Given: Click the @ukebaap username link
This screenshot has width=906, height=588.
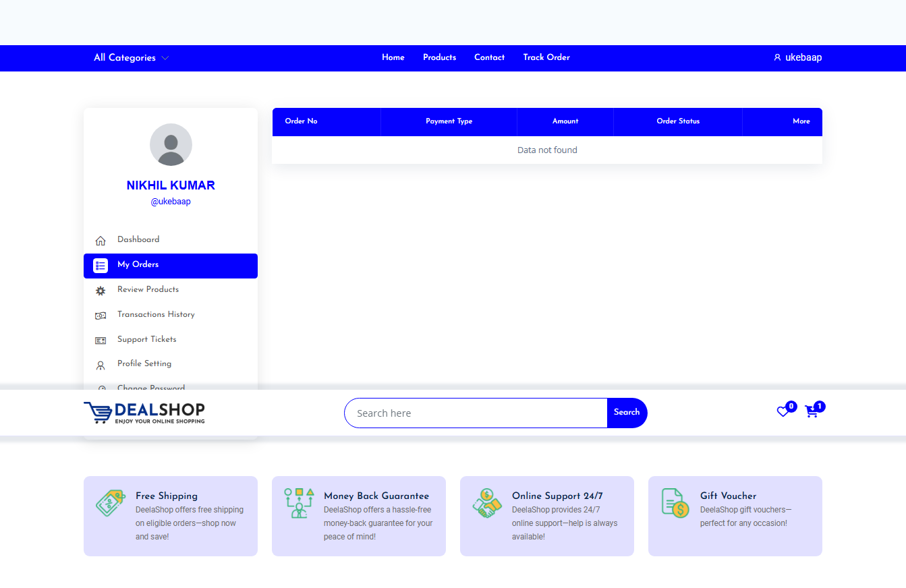Looking at the screenshot, I should 171,202.
